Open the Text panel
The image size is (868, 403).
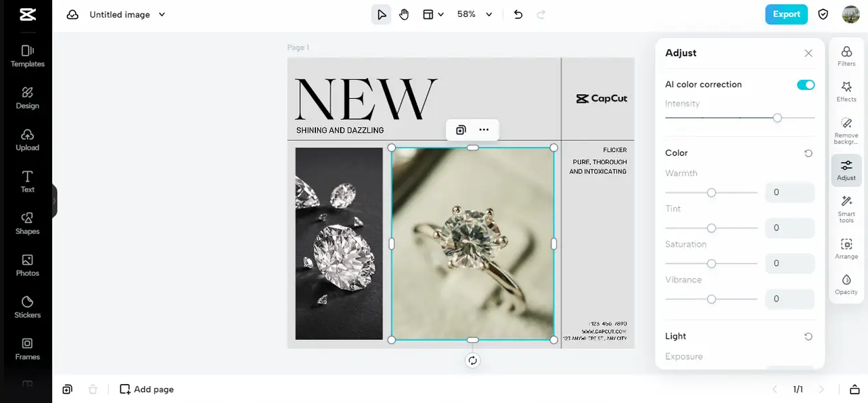point(27,182)
